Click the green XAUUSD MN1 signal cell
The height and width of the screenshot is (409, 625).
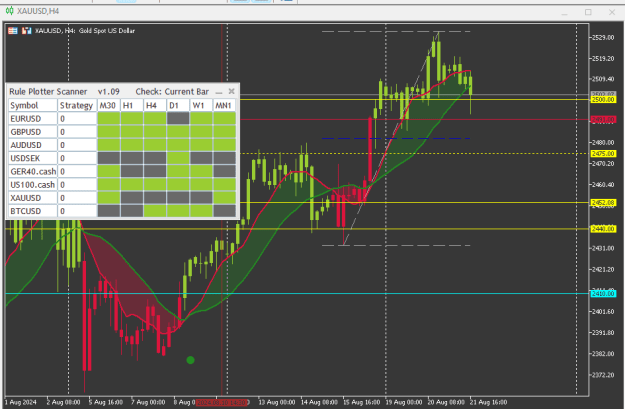[x=224, y=198]
